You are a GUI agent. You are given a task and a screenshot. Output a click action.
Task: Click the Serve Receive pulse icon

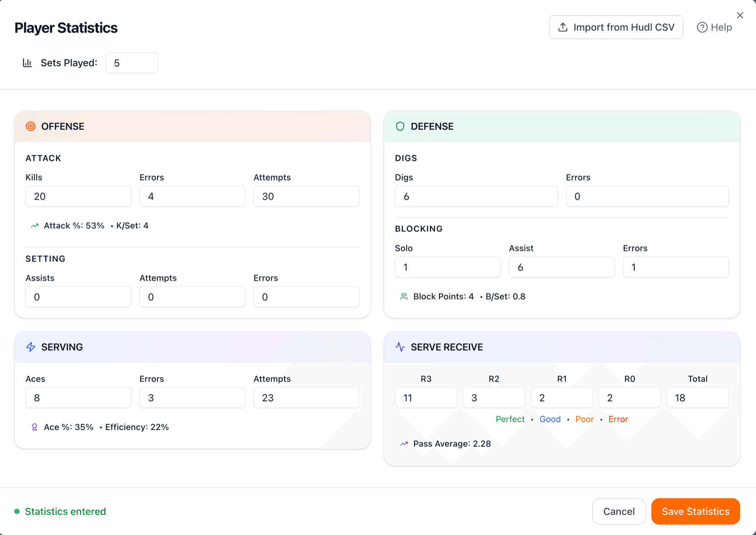pos(400,347)
